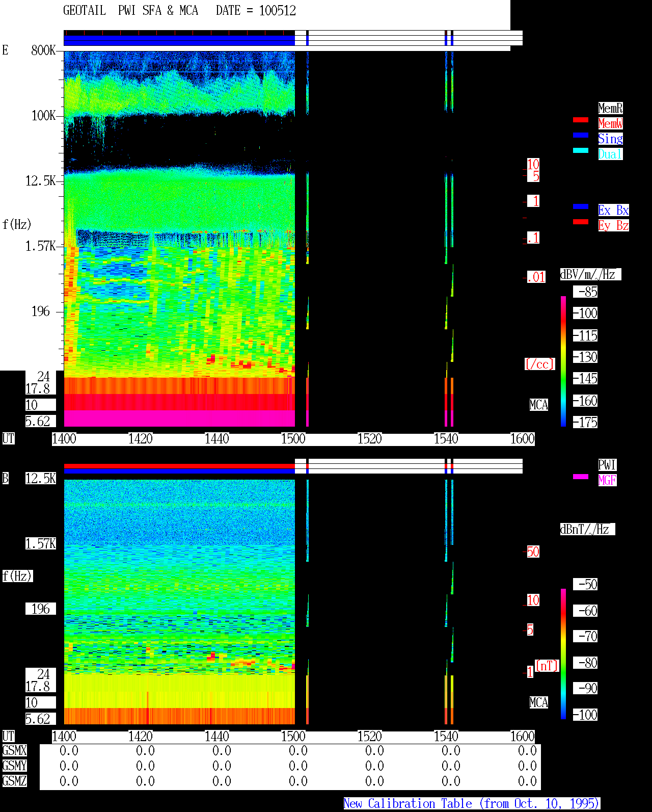The width and height of the screenshot is (652, 812).
Task: Click the red Ey Bz legend swatch
Action: tap(581, 222)
